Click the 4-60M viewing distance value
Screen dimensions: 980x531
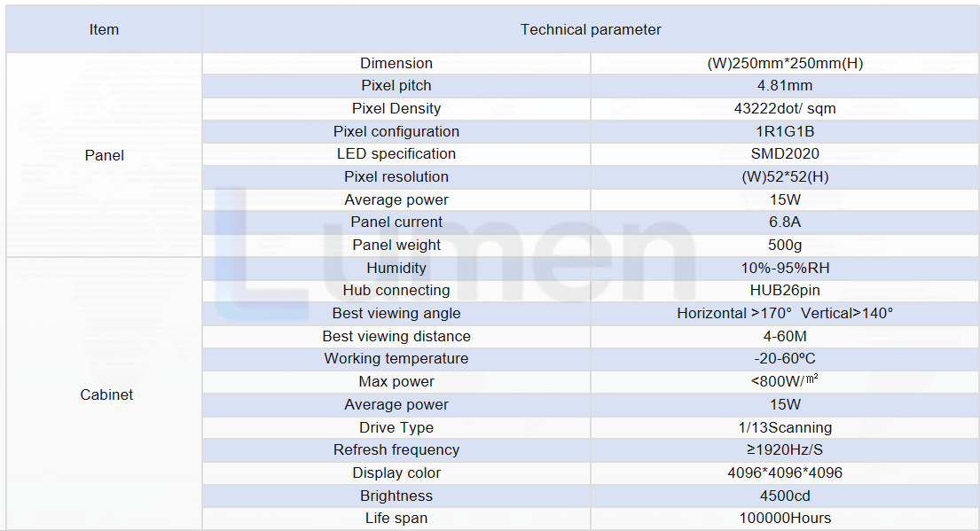pos(785,336)
